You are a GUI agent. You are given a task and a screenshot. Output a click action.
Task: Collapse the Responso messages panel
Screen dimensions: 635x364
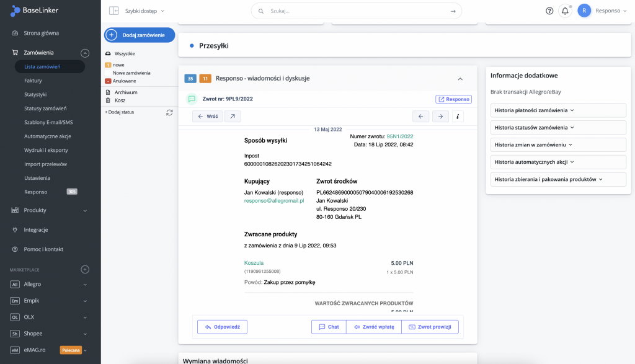(460, 79)
